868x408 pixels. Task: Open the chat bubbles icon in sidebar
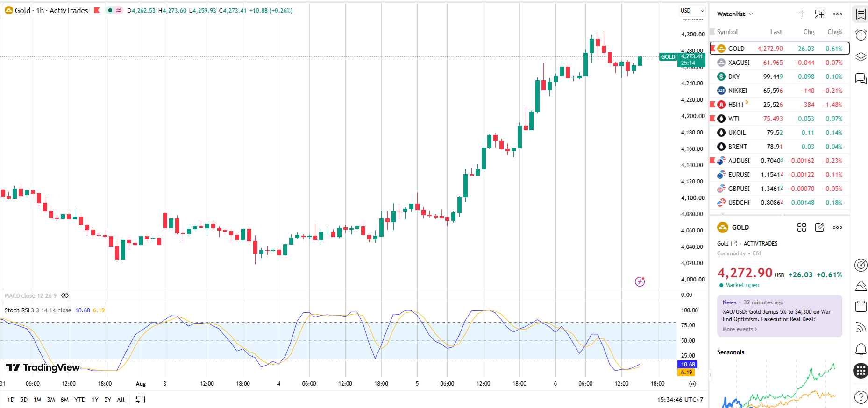coord(861,78)
